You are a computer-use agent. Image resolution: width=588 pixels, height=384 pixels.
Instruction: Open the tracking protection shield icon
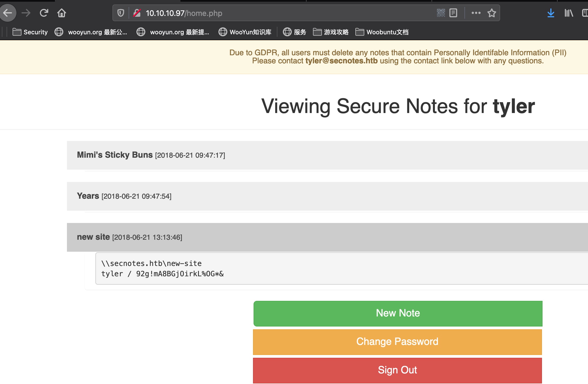point(121,13)
